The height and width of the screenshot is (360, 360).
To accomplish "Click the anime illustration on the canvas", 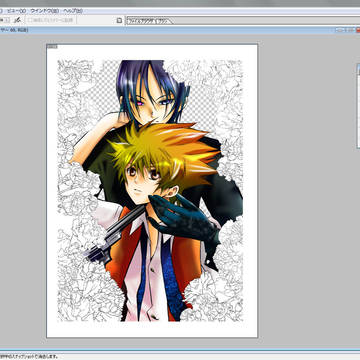I will coord(150,191).
